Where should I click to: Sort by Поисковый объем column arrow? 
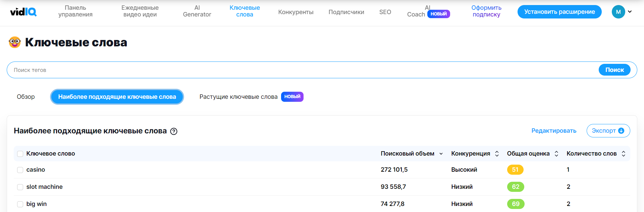(441, 154)
